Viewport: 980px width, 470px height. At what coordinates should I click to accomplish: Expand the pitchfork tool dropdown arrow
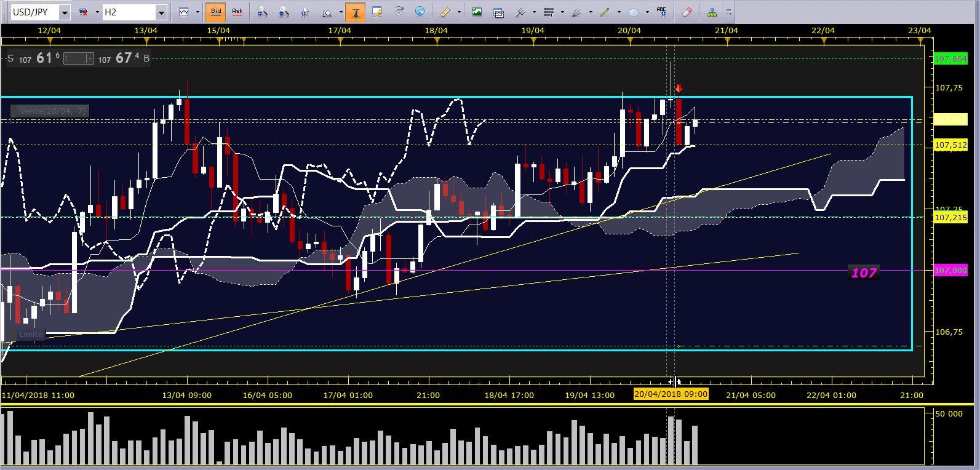[x=534, y=12]
